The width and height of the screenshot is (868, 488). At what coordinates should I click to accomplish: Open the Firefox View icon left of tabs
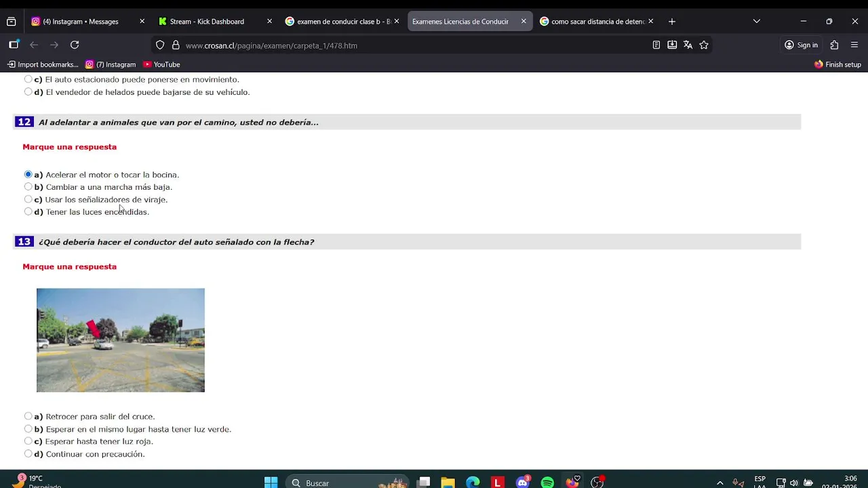coord(12,22)
